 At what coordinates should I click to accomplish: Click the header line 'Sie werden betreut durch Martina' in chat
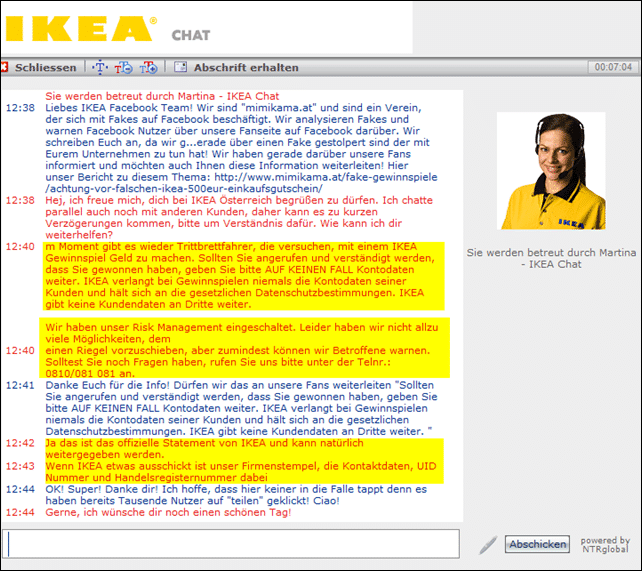[162, 96]
